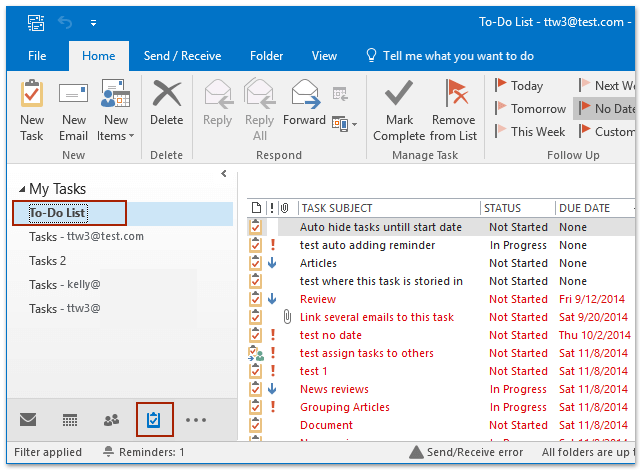This screenshot has width=640, height=470.
Task: Select the 'test no date' task
Action: (x=441, y=335)
